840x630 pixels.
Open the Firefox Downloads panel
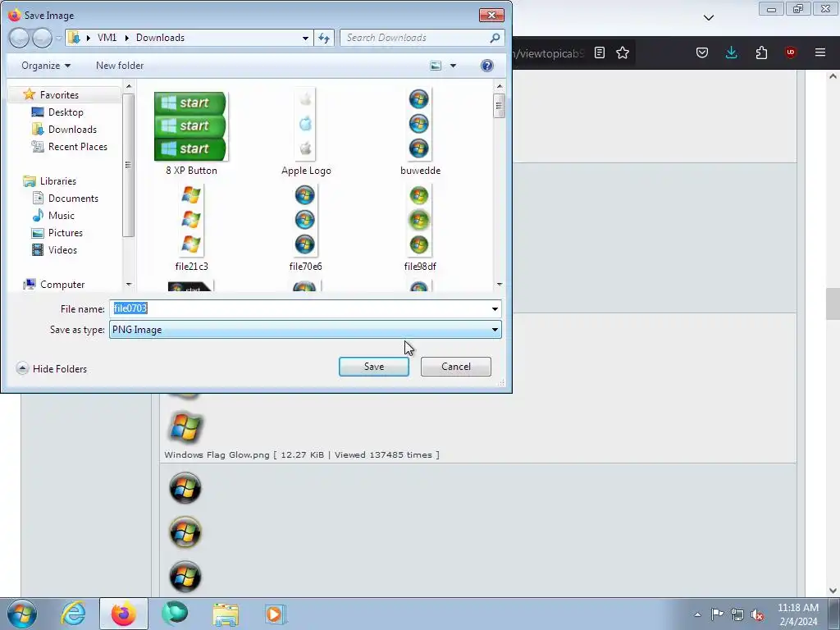[731, 52]
